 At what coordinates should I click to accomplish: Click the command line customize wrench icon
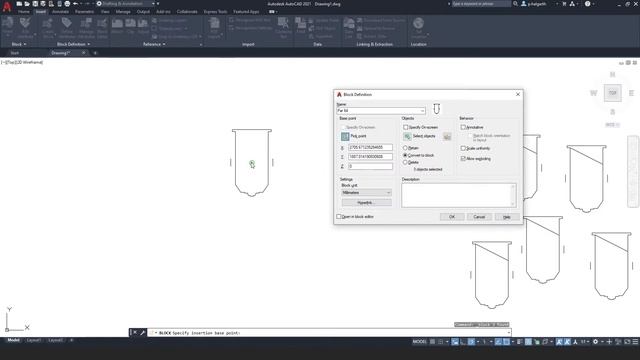click(142, 333)
